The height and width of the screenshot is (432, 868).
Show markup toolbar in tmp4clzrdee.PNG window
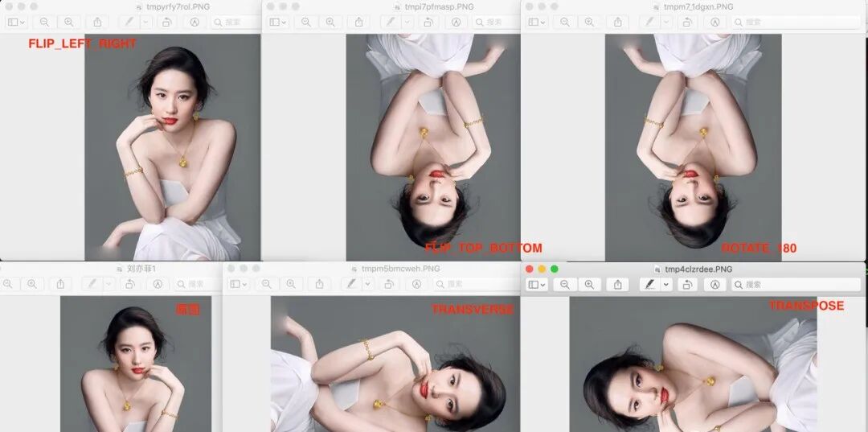pos(714,285)
